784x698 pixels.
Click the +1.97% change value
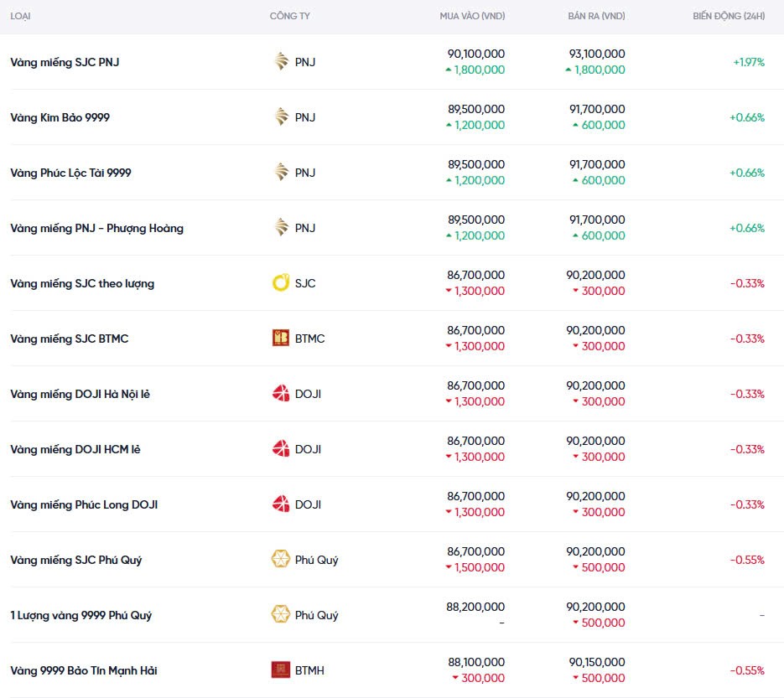[748, 62]
